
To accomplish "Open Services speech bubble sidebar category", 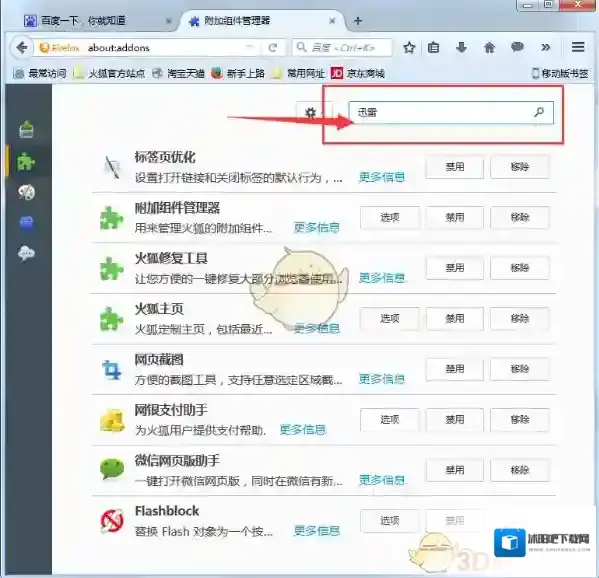I will [26, 253].
